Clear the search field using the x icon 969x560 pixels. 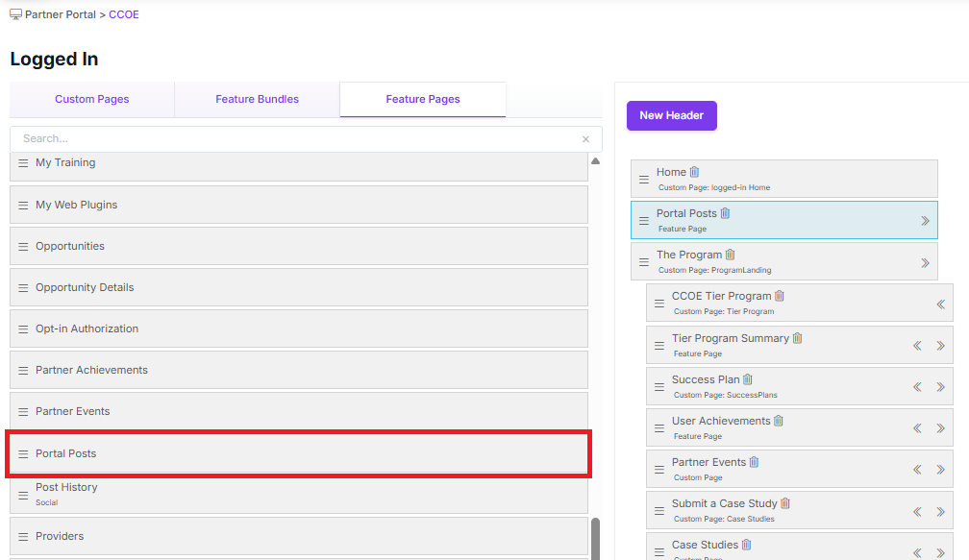coord(585,138)
